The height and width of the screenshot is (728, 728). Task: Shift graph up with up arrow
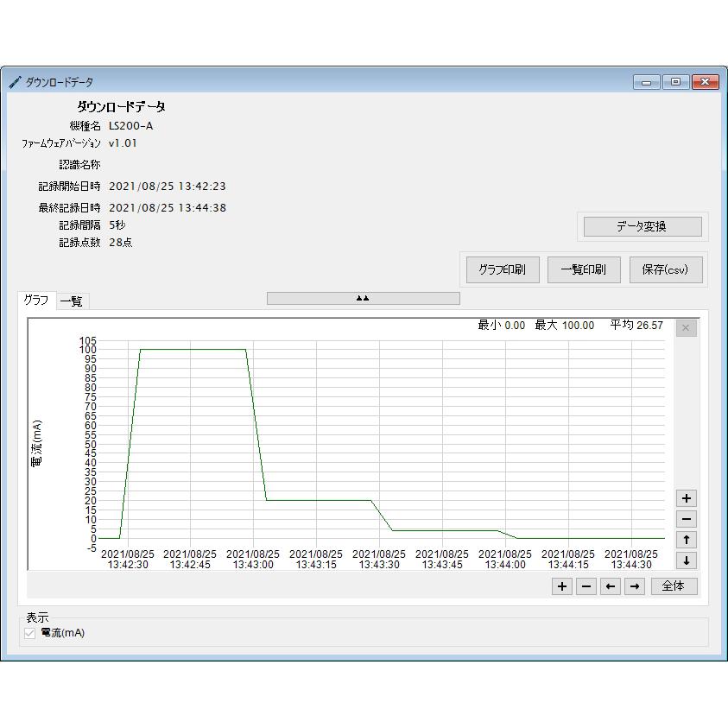coord(687,540)
